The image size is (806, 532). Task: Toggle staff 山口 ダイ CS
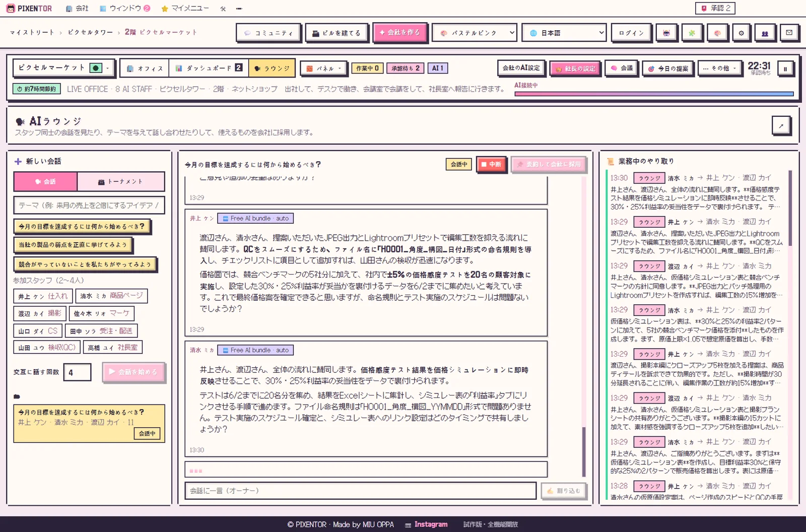click(38, 331)
